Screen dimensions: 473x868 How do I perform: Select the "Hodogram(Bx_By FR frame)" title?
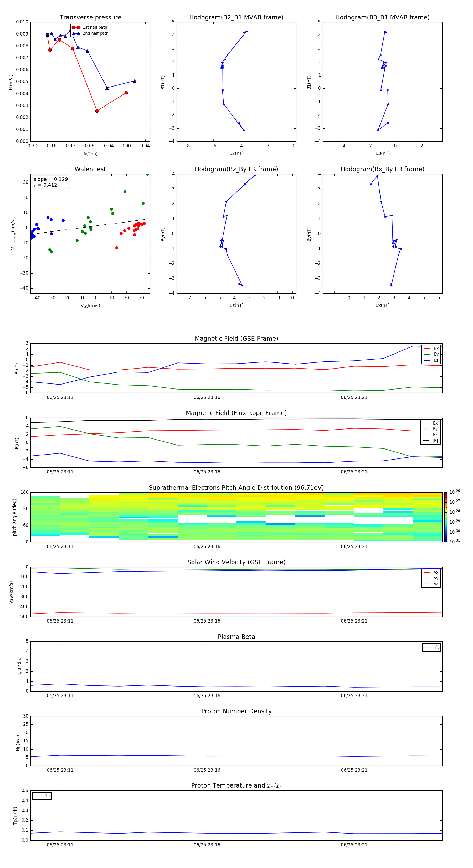382,169
